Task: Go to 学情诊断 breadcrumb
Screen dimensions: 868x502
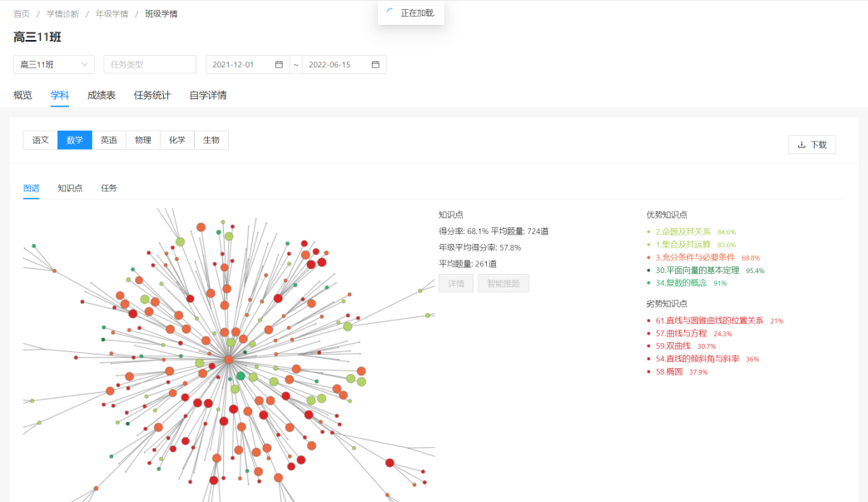Action: (x=62, y=14)
